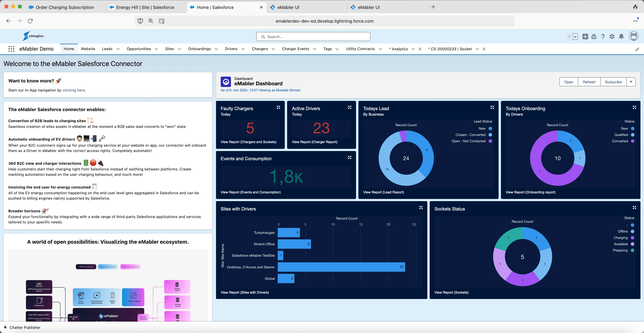This screenshot has height=333, width=644.
Task: Open the Trailhead guidance icon
Action: point(594,37)
